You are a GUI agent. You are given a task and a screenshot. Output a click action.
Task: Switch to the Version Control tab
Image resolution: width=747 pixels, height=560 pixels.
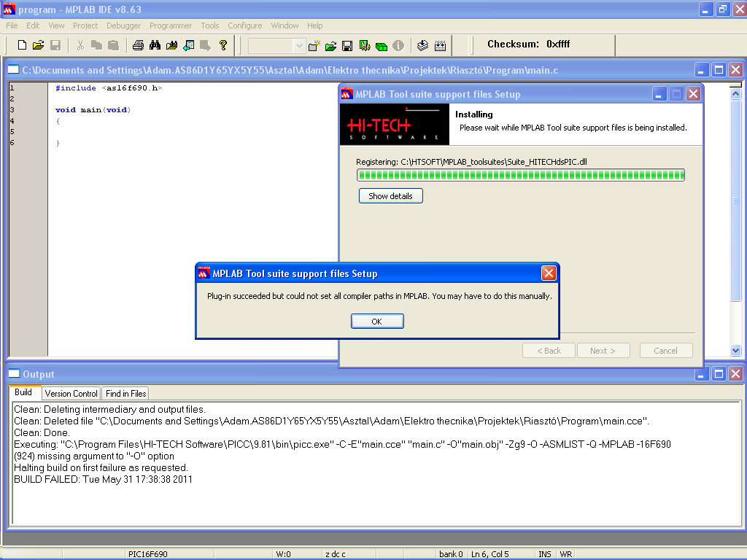pos(71,393)
